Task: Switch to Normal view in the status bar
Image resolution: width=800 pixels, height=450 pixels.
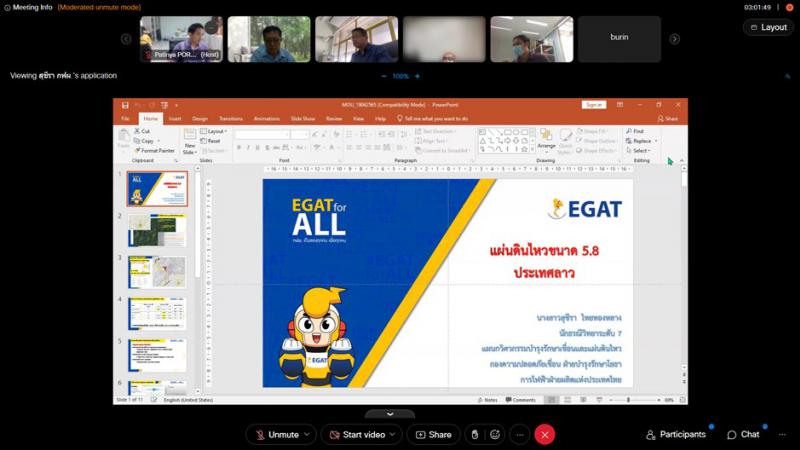Action: click(552, 400)
